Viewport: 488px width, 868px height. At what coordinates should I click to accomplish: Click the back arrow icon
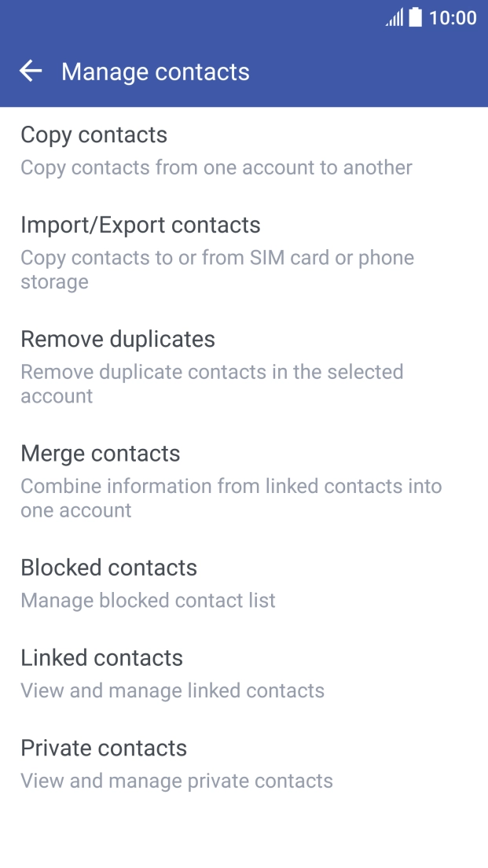pyautogui.click(x=31, y=72)
